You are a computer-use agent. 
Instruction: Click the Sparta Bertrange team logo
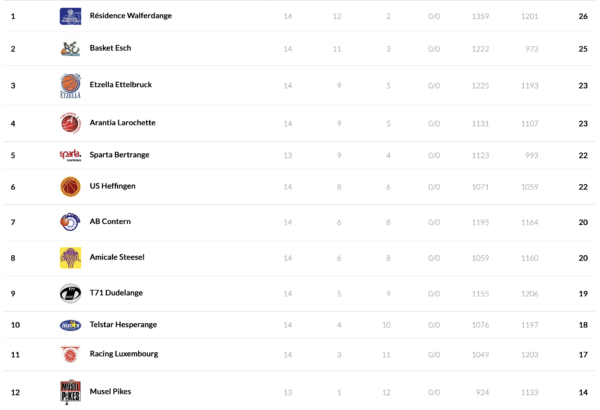[x=70, y=155]
